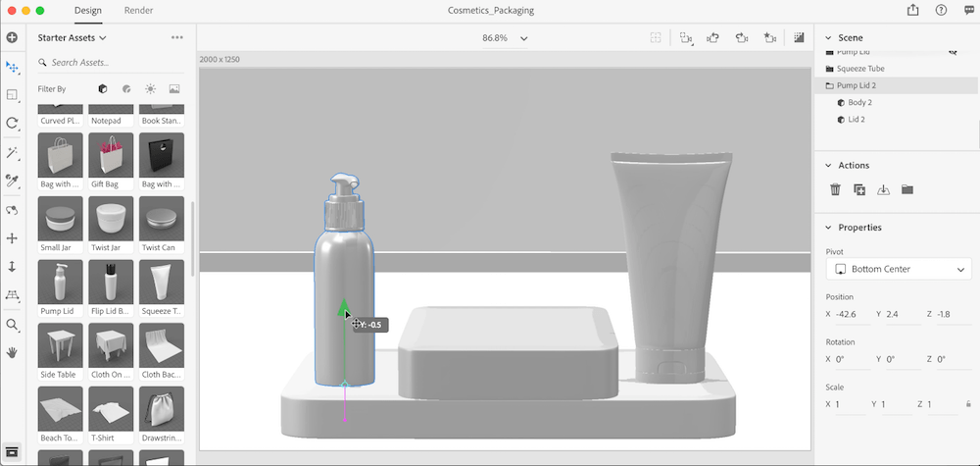Select the Squeeze Tube scene item
980x466 pixels.
pyautogui.click(x=859, y=69)
